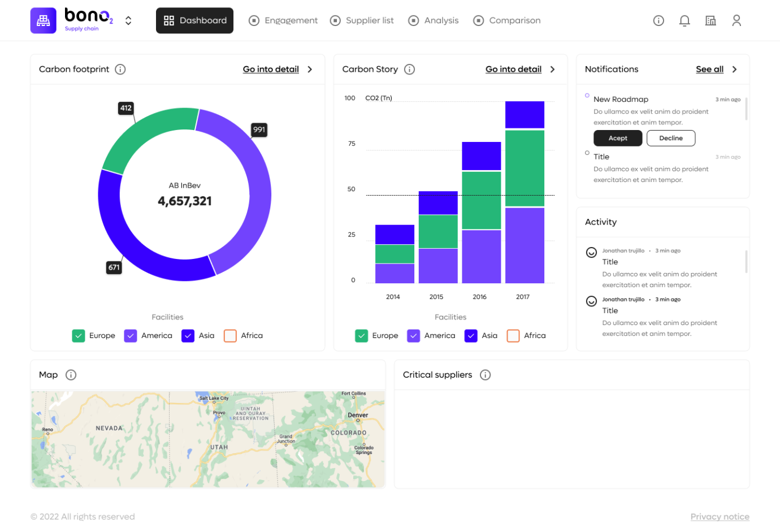Open the user profile icon

736,21
